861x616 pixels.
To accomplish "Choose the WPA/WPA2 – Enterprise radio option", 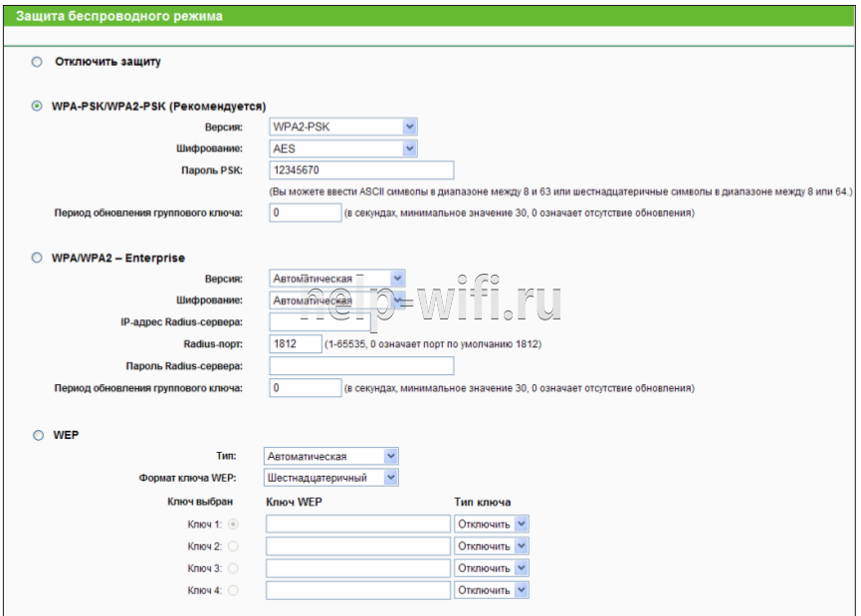I will [x=38, y=259].
